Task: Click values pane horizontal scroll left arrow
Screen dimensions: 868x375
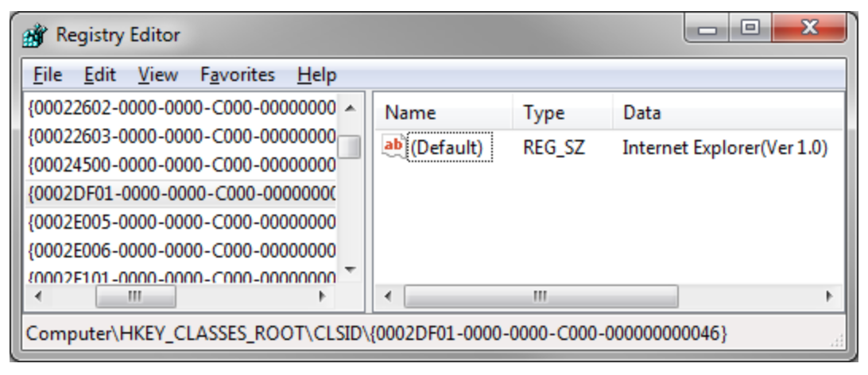Action: tap(388, 296)
